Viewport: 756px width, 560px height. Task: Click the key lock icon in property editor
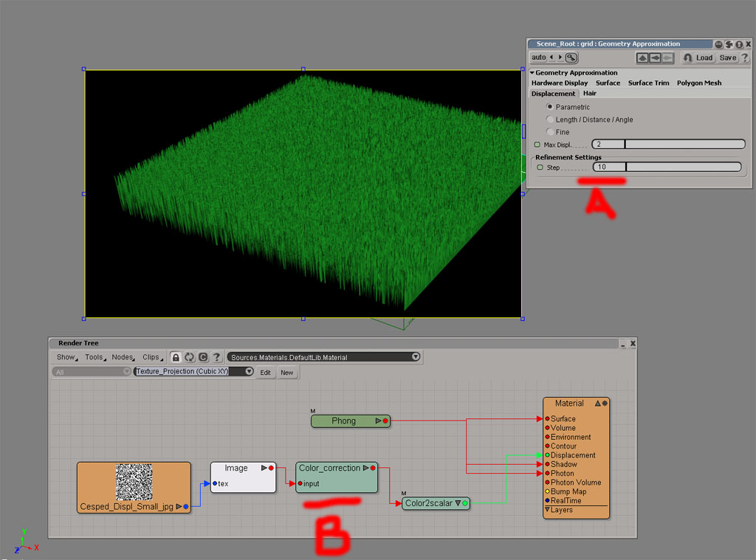[571, 58]
